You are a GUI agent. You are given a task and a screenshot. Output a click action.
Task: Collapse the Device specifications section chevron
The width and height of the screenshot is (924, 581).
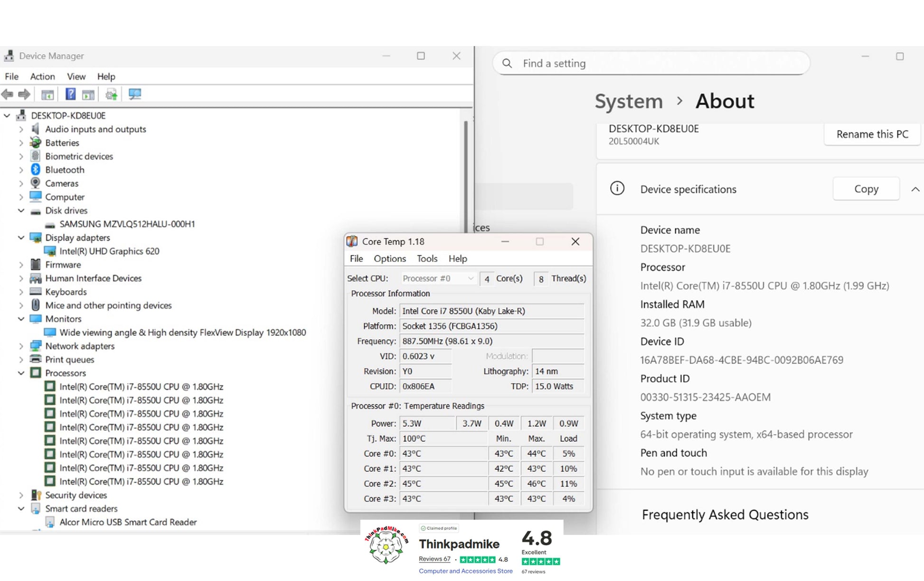click(x=915, y=189)
